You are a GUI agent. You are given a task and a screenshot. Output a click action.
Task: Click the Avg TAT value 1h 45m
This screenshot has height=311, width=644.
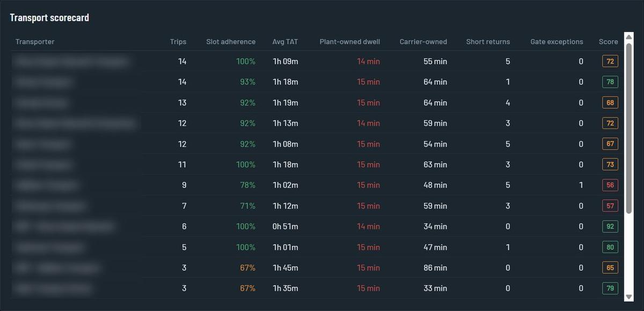point(285,267)
